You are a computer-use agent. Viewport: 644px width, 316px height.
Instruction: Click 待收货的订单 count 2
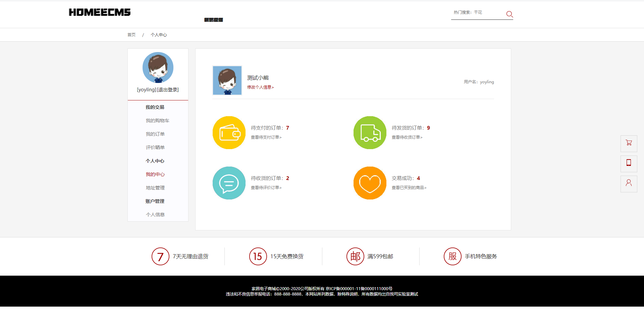pos(287,178)
